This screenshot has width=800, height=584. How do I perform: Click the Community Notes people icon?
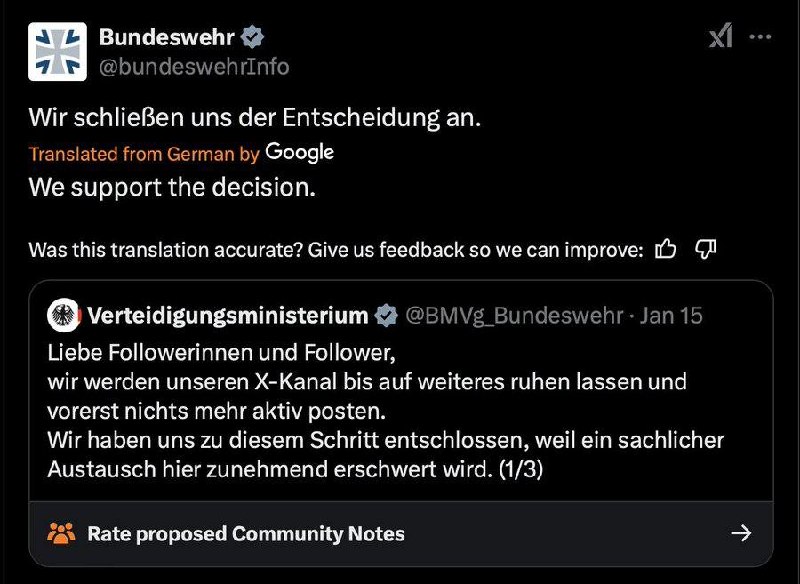[x=62, y=533]
